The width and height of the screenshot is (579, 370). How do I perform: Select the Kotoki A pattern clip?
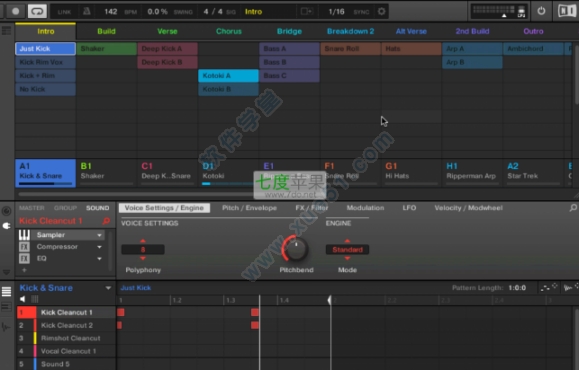229,76
